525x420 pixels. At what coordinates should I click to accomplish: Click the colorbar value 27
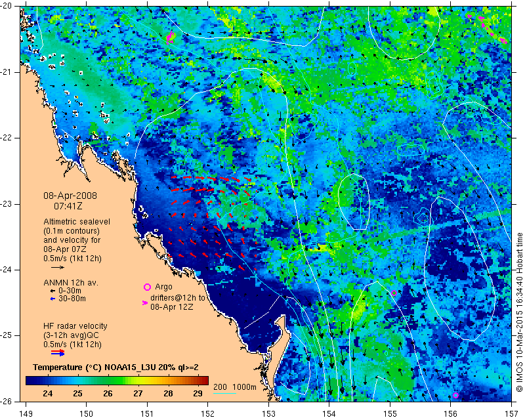pyautogui.click(x=138, y=394)
